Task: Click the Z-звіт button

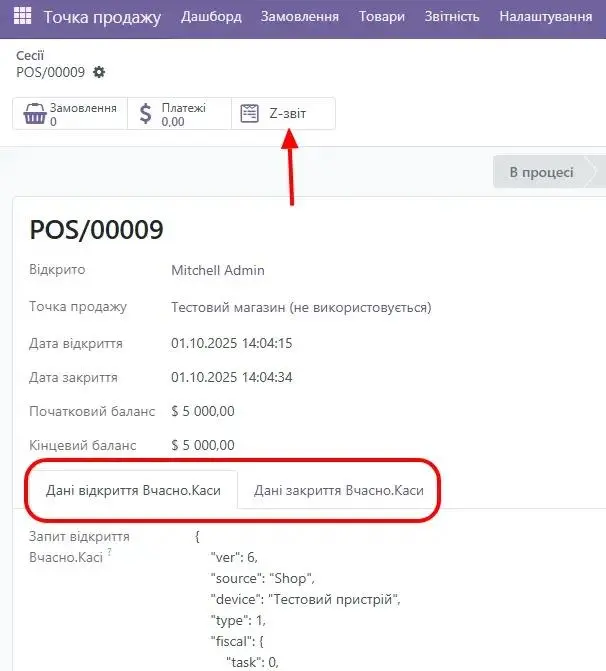Action: pyautogui.click(x=287, y=114)
